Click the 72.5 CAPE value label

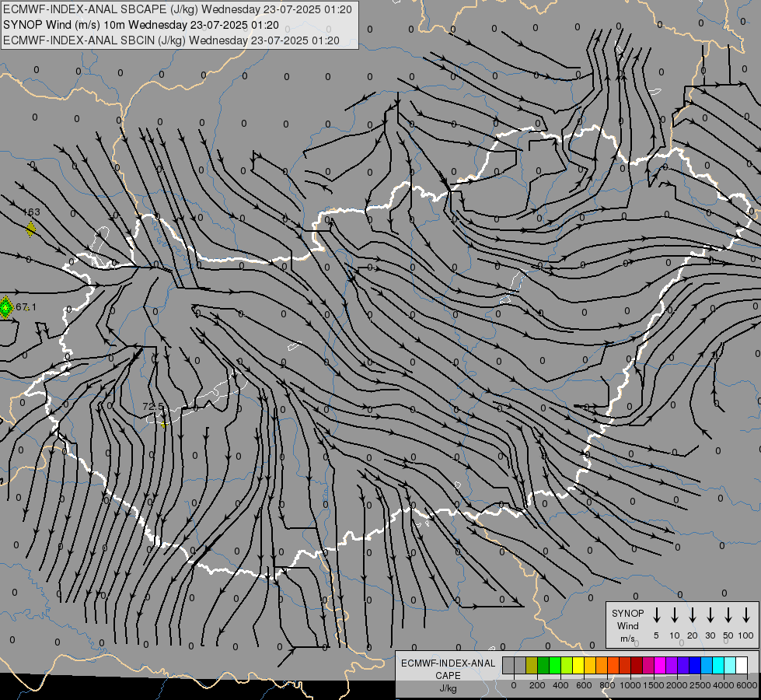[153, 406]
